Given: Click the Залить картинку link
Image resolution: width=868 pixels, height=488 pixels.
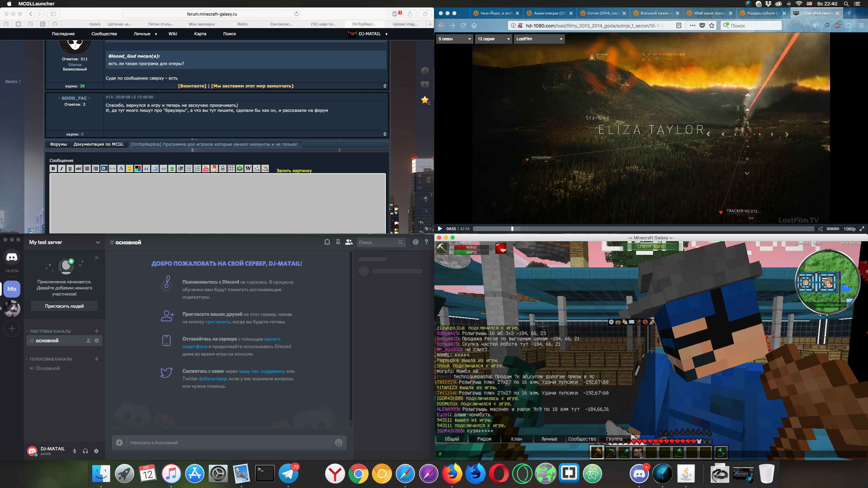Looking at the screenshot, I should click(x=294, y=170).
